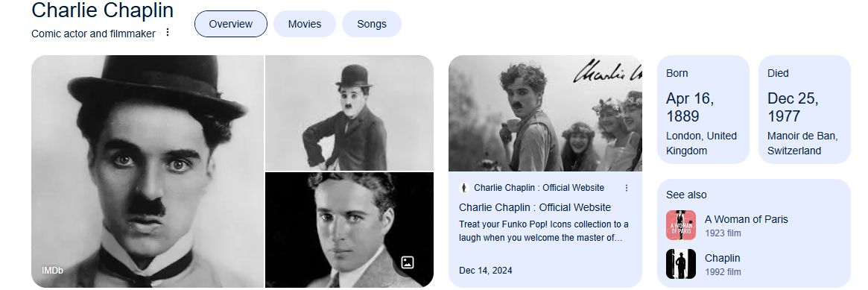Open the three-dot menu beside Comic actor and filmmaker
Viewport: 868px width, 290px height.
coord(168,33)
